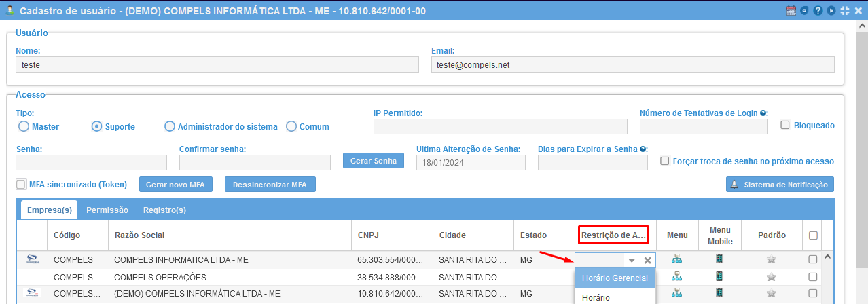Sort by Código column header
Image resolution: width=868 pixels, height=304 pixels.
77,235
